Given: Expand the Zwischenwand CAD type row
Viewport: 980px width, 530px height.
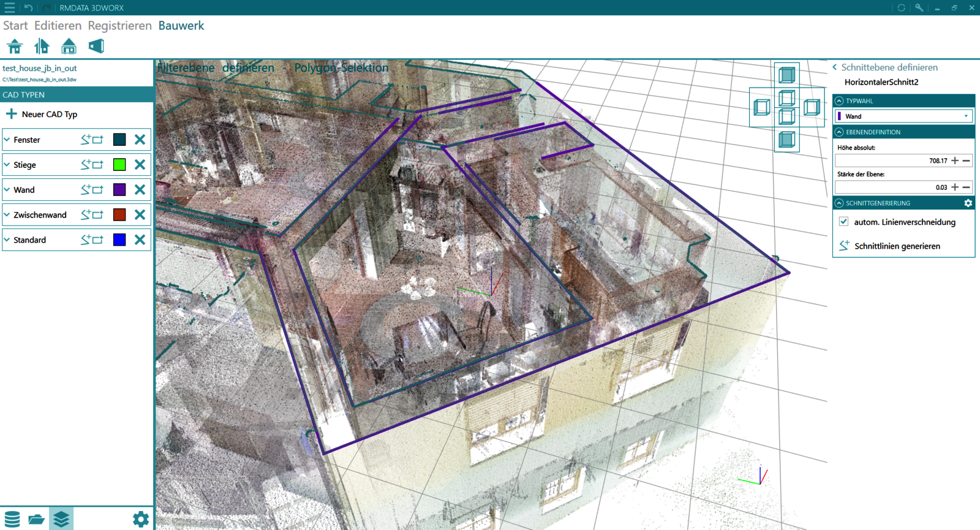Looking at the screenshot, I should 7,215.
